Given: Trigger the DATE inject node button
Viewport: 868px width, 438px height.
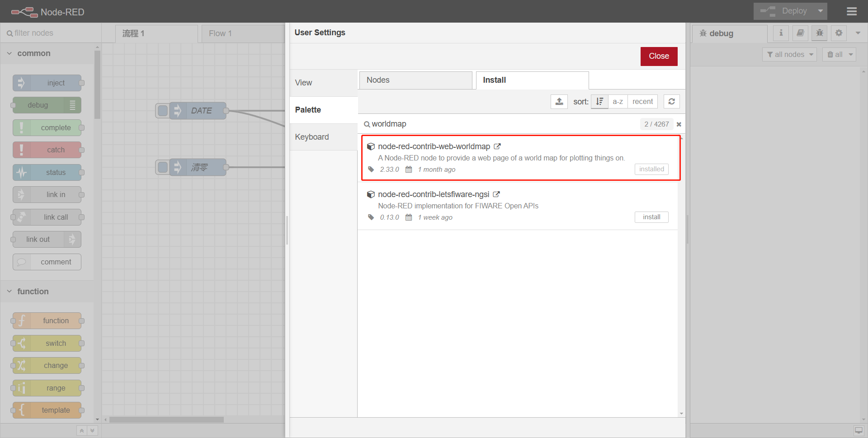Looking at the screenshot, I should coord(163,111).
